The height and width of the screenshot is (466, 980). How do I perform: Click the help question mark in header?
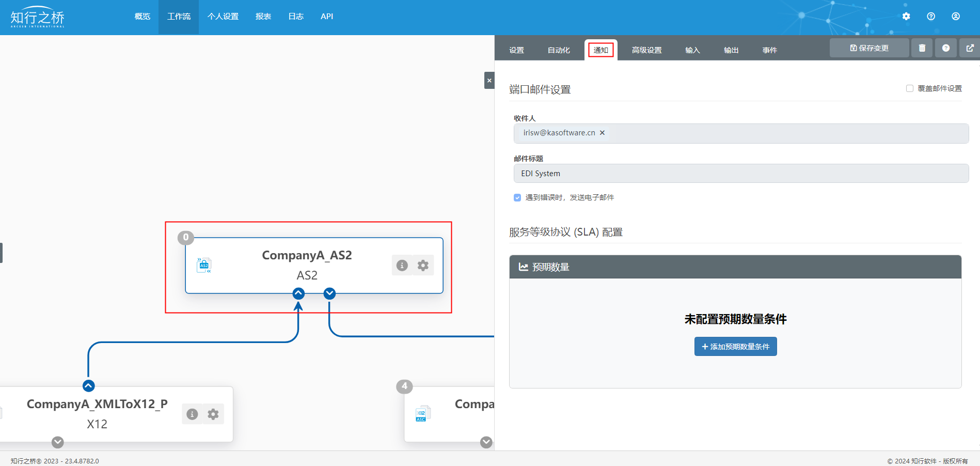tap(930, 17)
